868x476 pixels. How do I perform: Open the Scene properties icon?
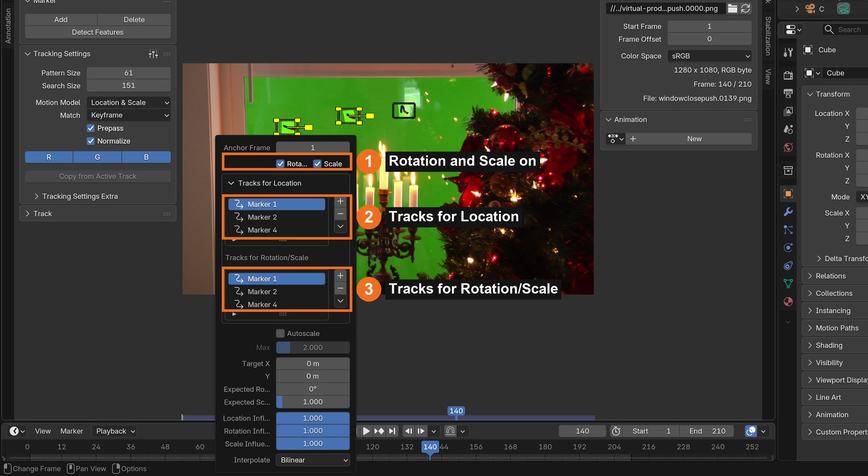point(788,129)
